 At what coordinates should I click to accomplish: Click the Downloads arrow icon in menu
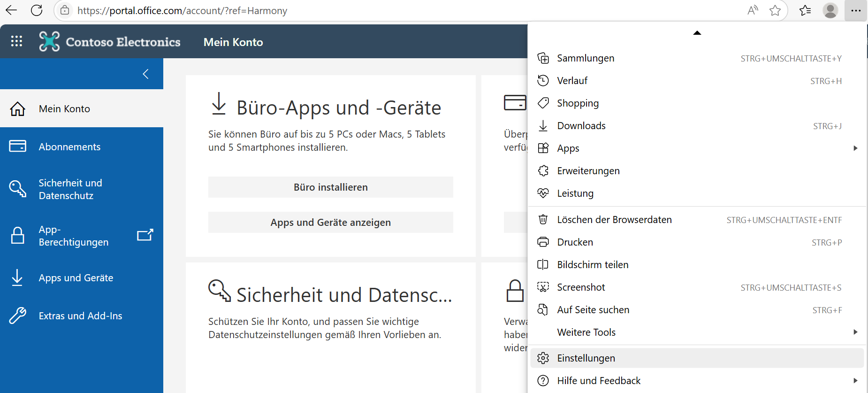pos(543,126)
